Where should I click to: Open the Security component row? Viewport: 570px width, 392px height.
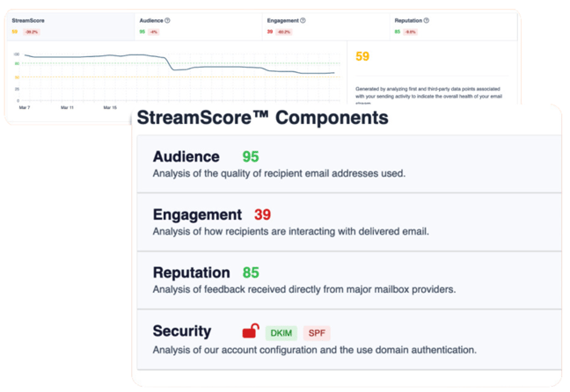tap(349, 339)
